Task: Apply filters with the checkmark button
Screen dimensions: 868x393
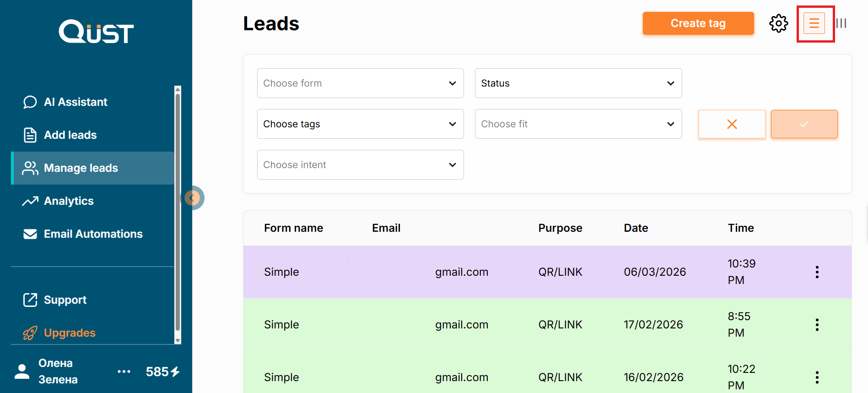Action: coord(804,124)
